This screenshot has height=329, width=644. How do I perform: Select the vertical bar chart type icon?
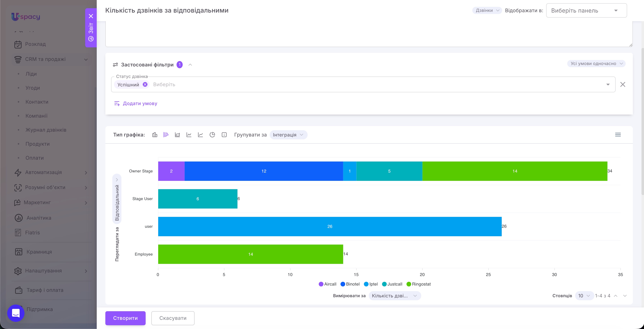click(155, 135)
